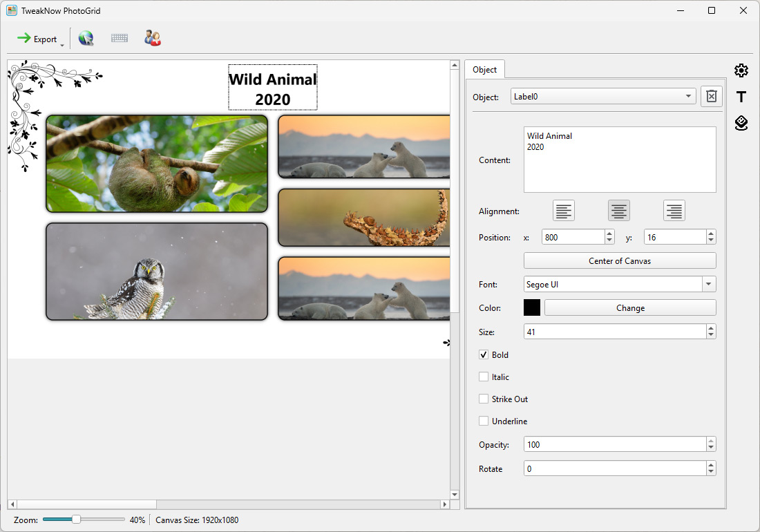Switch to the Object tab
This screenshot has width=760, height=532.
point(484,69)
